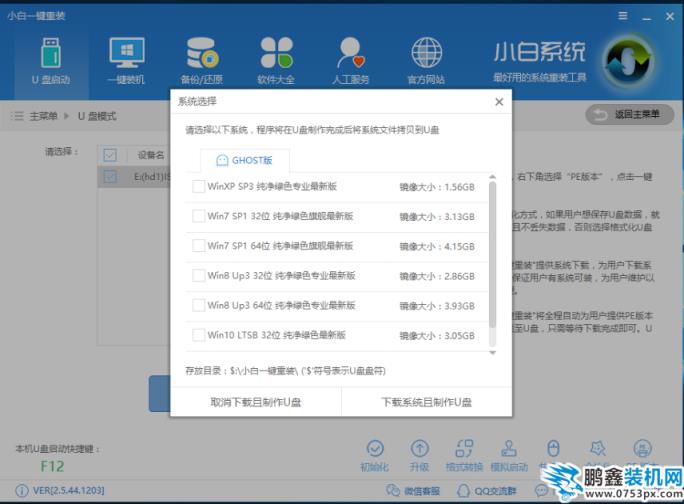Open the 官方网站 globe icon
Screen dimensions: 684x504
click(x=426, y=53)
